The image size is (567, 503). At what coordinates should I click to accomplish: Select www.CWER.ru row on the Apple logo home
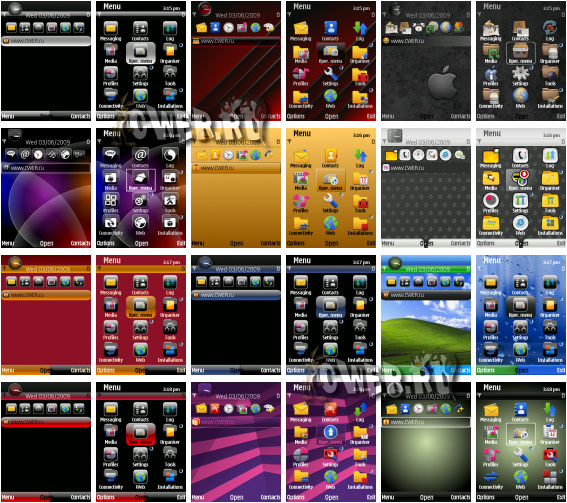[426, 41]
